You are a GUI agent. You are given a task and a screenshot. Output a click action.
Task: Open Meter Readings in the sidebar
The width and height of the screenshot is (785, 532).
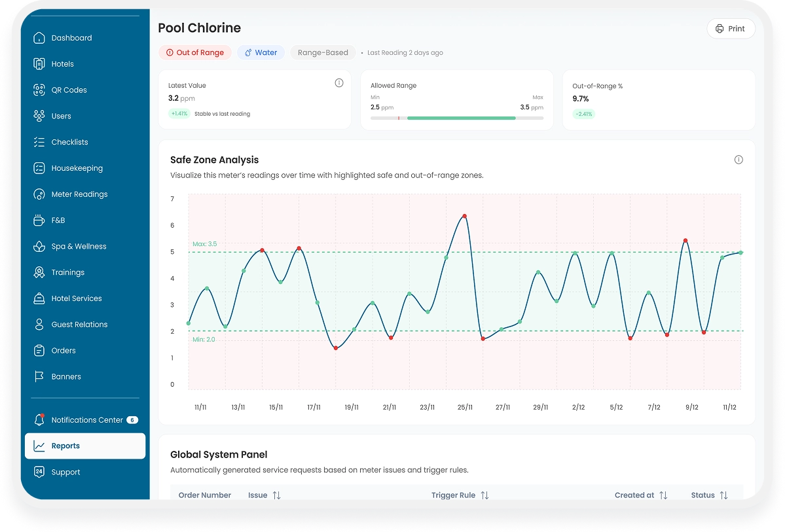click(x=79, y=194)
